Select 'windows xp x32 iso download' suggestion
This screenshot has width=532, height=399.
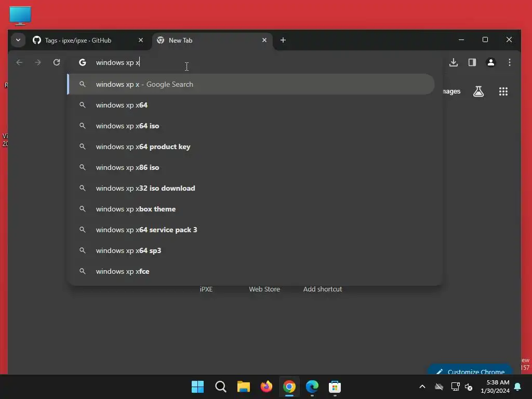coord(251,188)
